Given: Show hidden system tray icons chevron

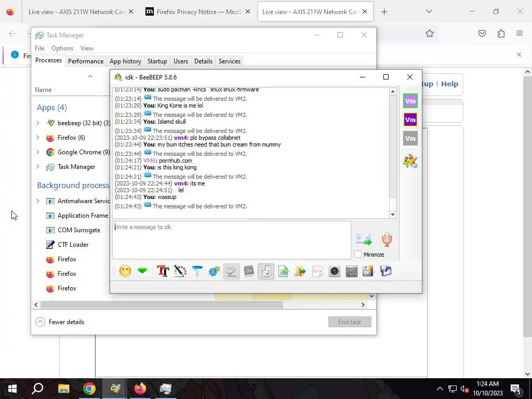Looking at the screenshot, I should 440,389.
